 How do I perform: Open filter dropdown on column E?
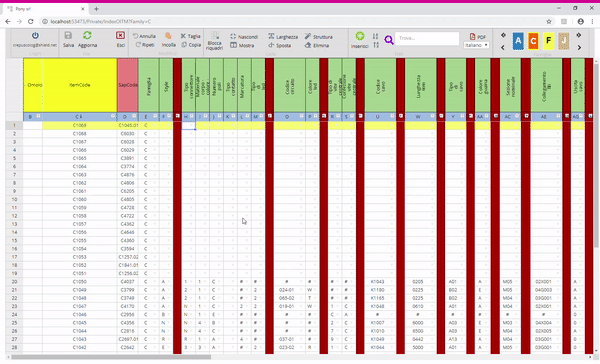tap(155, 116)
